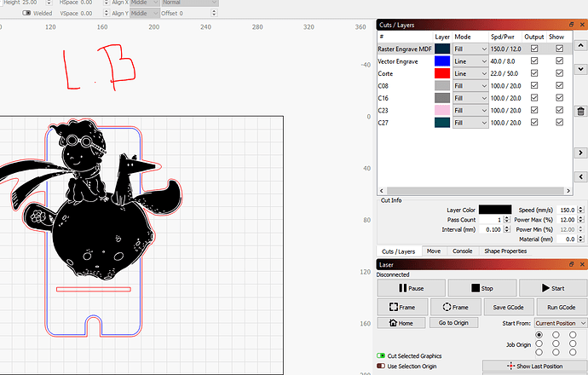Image resolution: width=588 pixels, height=375 pixels.
Task: Pause the laser job
Action: 411,288
